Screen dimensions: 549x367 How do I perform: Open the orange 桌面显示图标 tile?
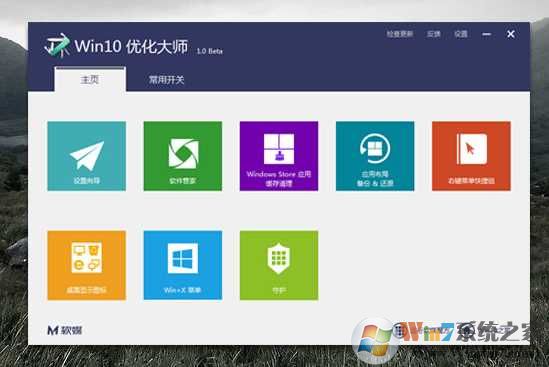(86, 265)
